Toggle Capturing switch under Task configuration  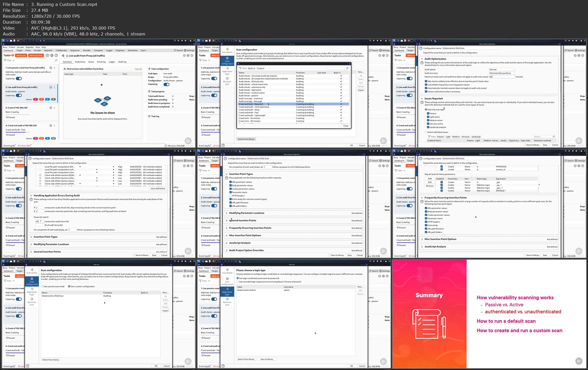point(166,84)
